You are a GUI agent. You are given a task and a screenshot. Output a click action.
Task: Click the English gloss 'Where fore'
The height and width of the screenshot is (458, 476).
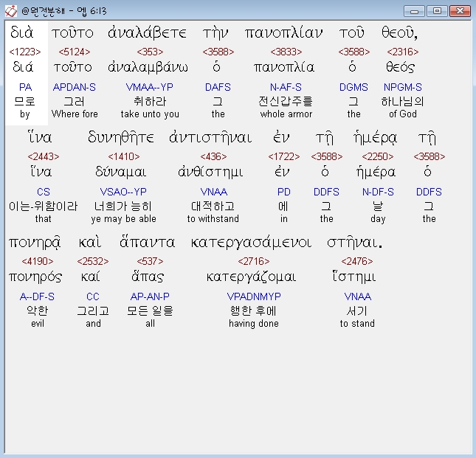point(75,114)
